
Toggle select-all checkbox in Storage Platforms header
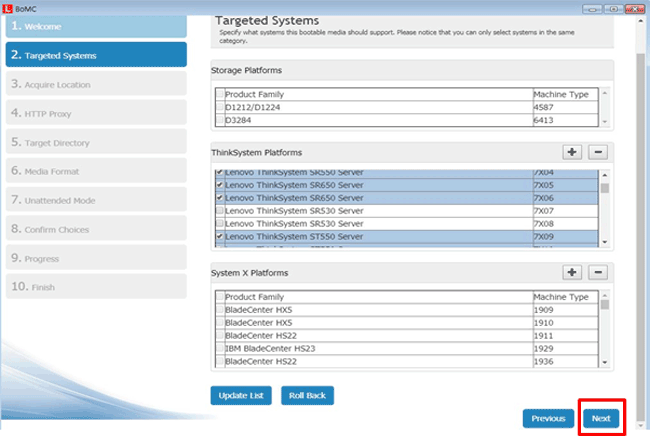point(220,94)
